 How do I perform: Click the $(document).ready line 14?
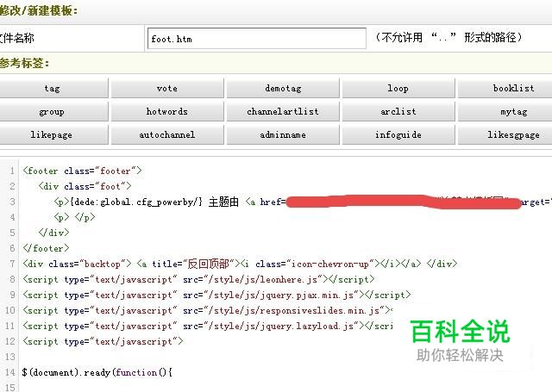(97, 372)
